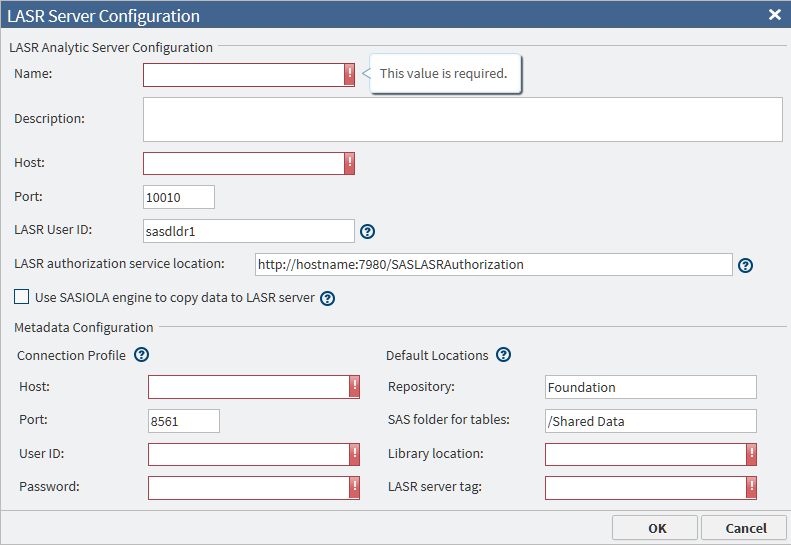The height and width of the screenshot is (545, 791).
Task: Click the Repository field containing Foundation
Action: click(650, 387)
